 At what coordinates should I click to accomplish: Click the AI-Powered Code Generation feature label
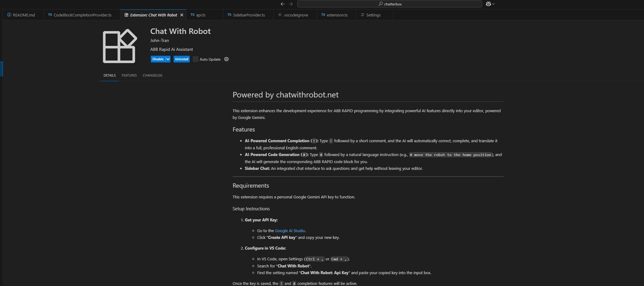point(276,155)
